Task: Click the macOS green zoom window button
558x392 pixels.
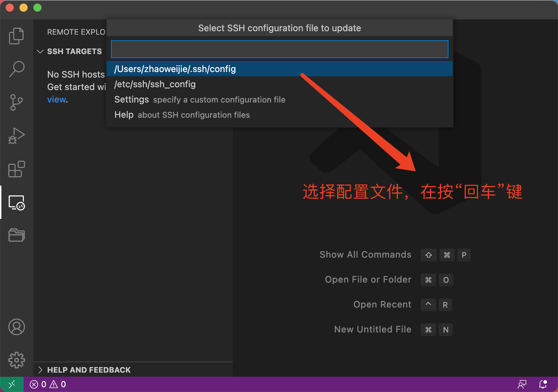Action: (37, 8)
